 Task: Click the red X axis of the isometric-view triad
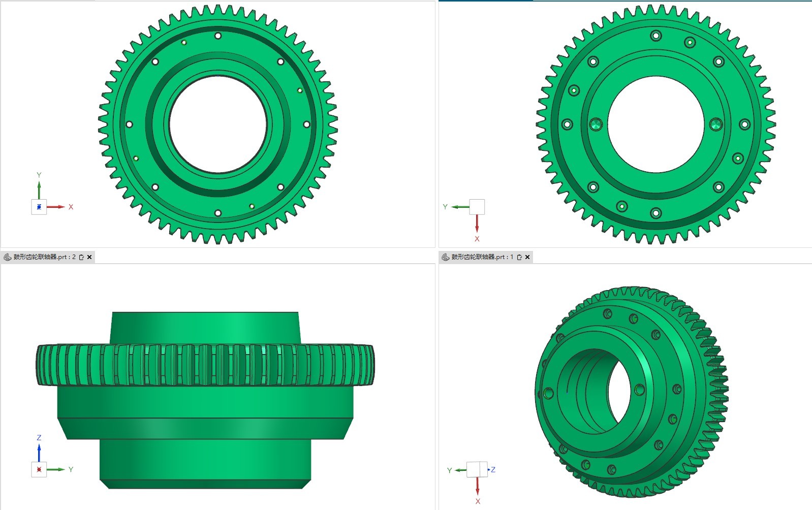[x=477, y=486]
